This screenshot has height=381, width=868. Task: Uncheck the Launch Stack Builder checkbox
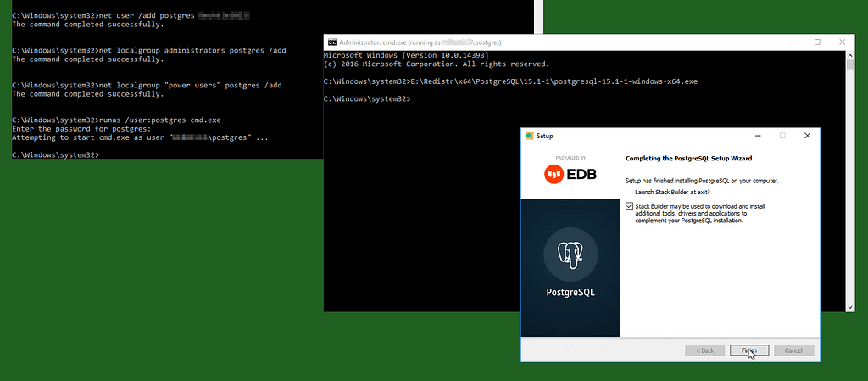tap(629, 206)
